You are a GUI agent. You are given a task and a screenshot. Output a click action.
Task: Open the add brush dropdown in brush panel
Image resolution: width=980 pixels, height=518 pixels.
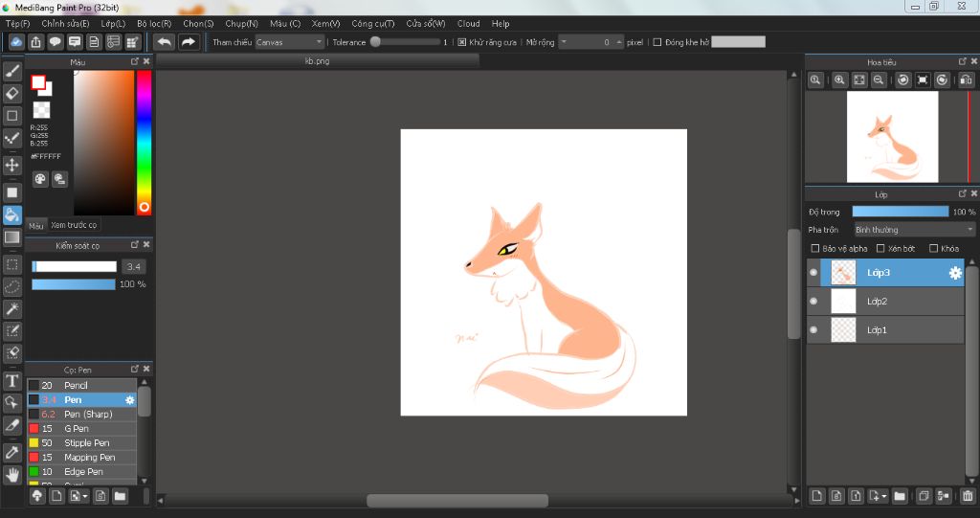click(x=78, y=496)
